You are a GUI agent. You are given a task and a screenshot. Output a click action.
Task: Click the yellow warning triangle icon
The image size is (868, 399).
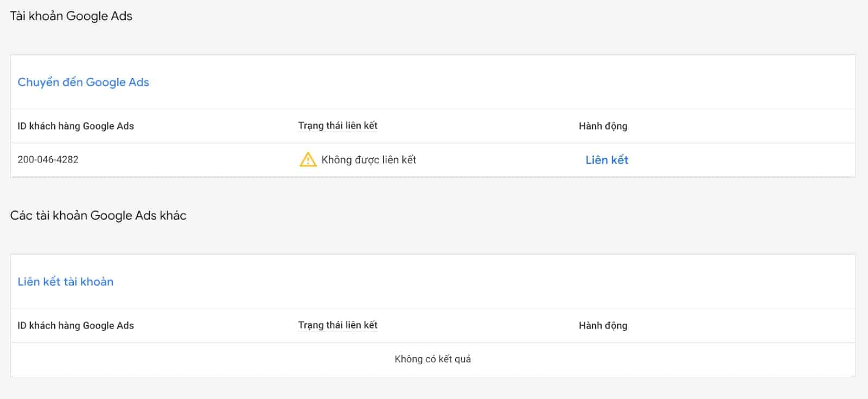tap(308, 159)
